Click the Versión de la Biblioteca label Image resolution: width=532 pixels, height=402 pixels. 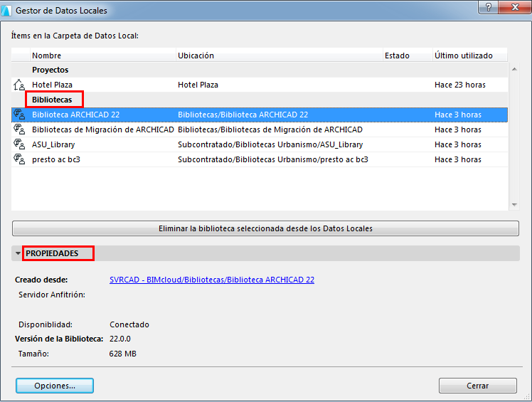point(59,339)
